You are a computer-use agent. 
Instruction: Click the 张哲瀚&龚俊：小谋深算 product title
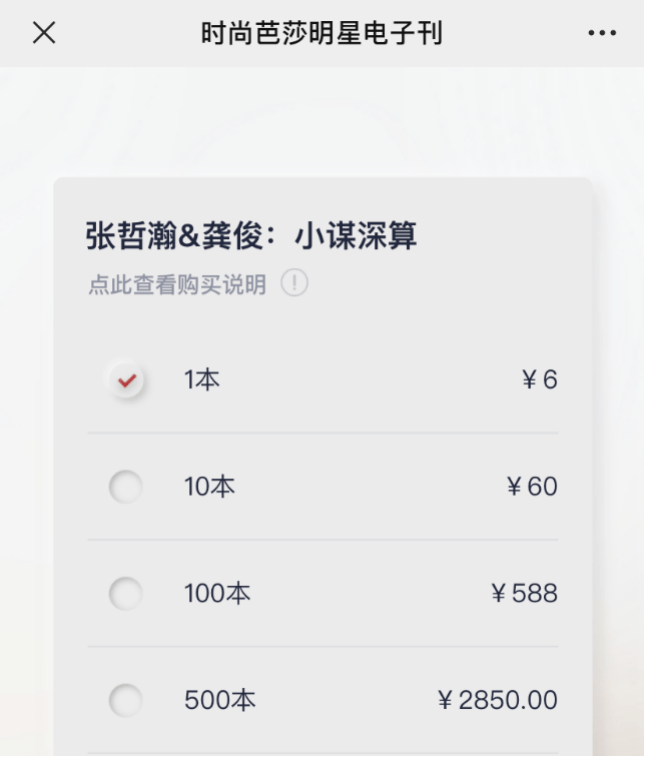pos(251,237)
